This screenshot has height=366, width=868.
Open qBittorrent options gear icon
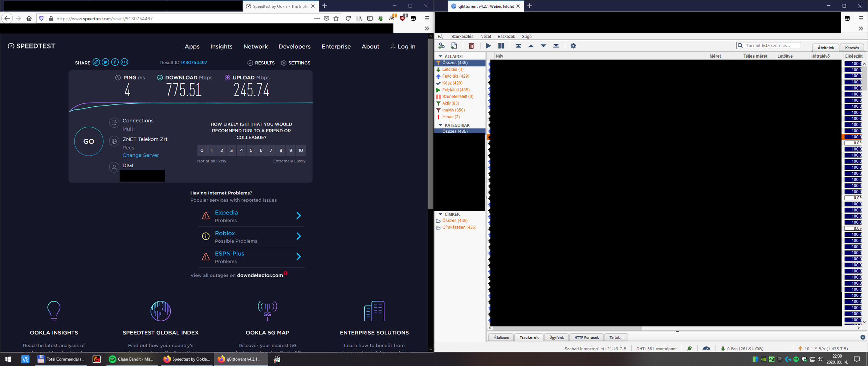(x=573, y=46)
